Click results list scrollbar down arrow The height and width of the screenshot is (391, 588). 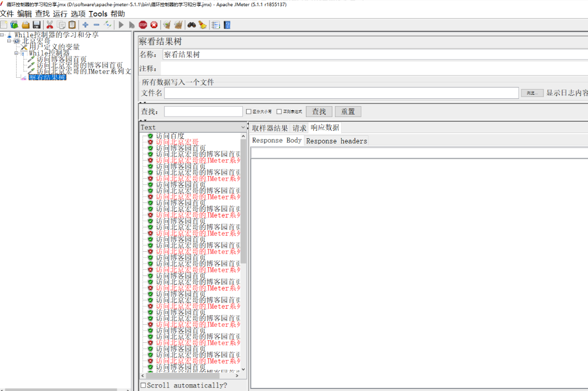pos(243,369)
